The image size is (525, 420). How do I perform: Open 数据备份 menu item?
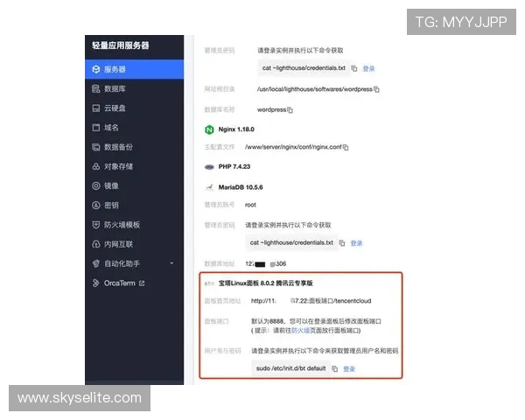(134, 147)
